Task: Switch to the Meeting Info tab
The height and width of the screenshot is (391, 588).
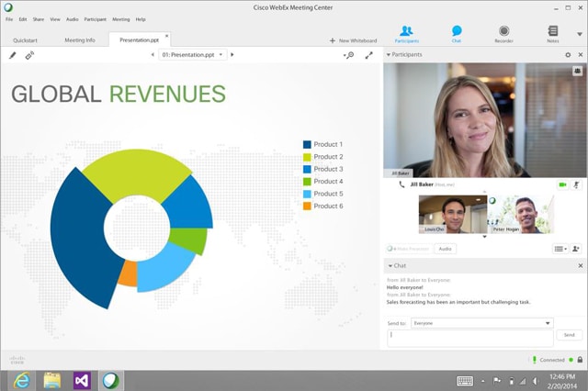Action: pyautogui.click(x=80, y=40)
